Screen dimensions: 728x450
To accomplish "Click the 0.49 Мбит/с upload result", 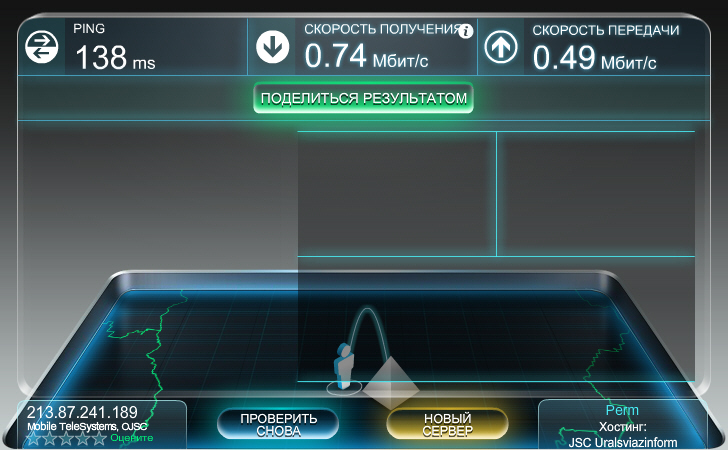I will click(x=594, y=57).
